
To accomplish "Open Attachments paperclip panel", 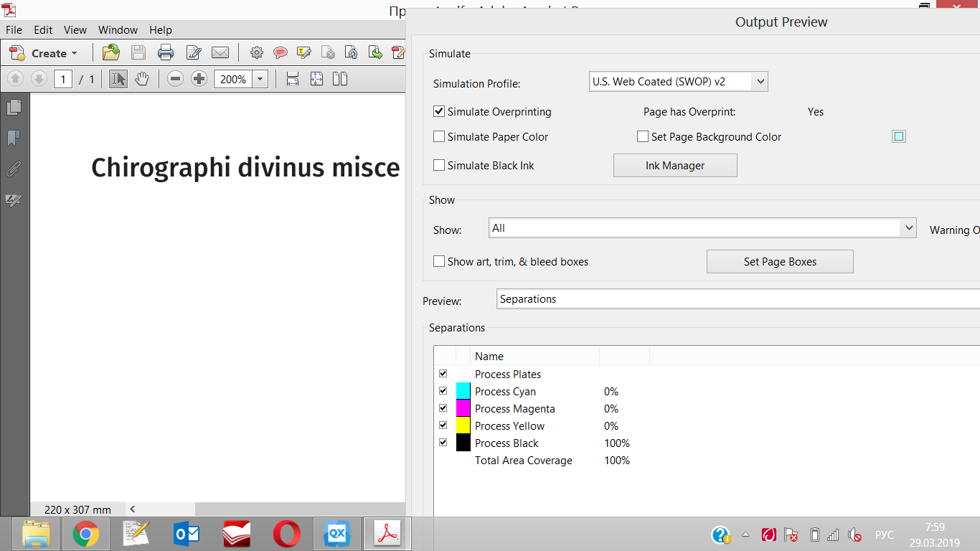I will pyautogui.click(x=14, y=169).
